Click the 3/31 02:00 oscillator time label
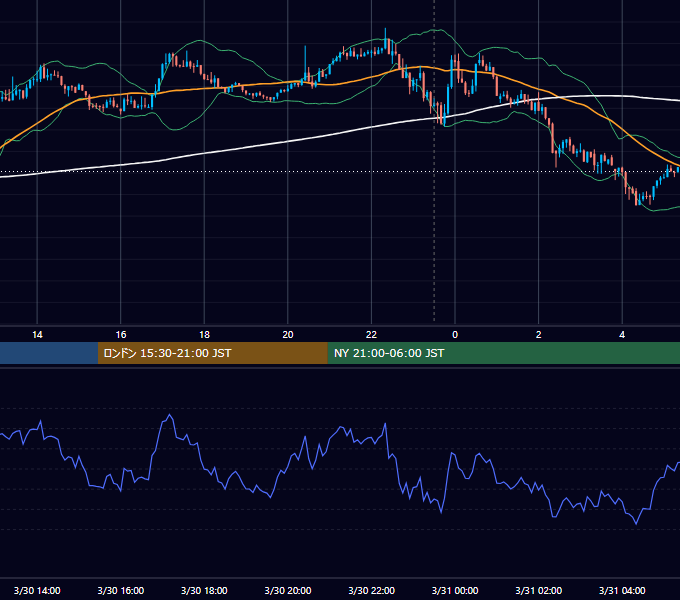The width and height of the screenshot is (680, 600). 538,590
